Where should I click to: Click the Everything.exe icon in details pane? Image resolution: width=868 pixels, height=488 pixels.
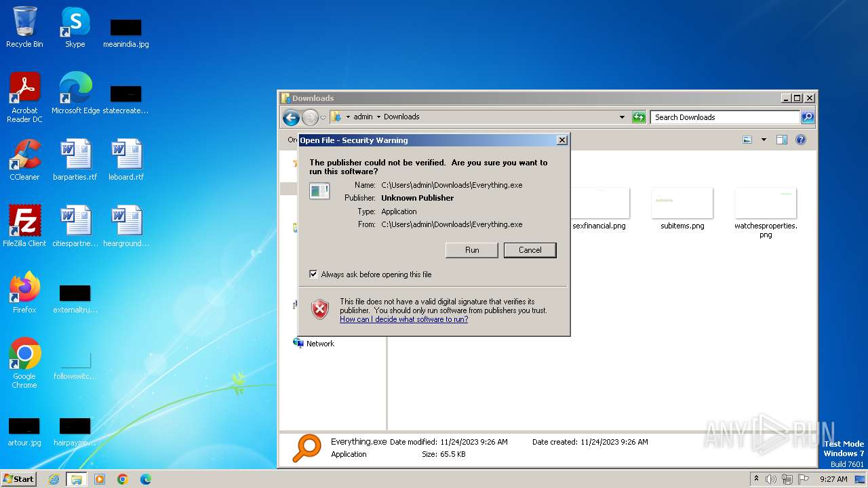pos(307,448)
